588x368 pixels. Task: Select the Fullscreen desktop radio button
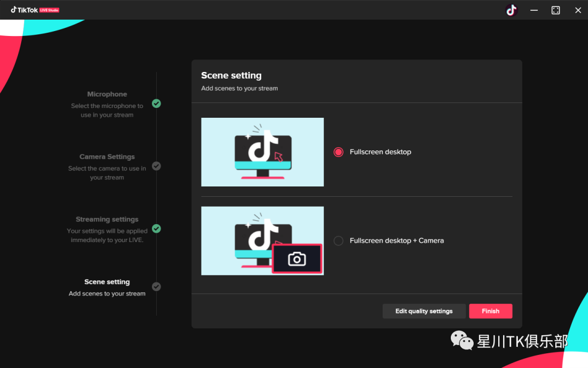[338, 152]
